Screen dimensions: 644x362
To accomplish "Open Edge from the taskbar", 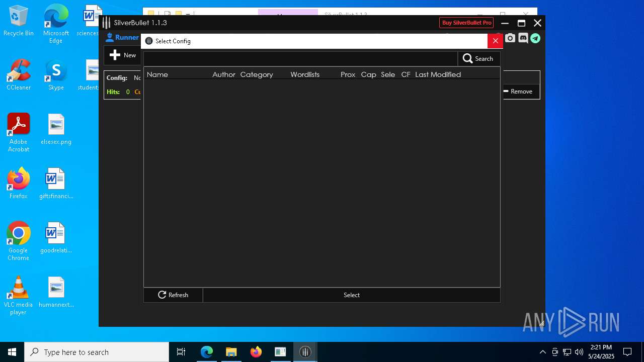I will tap(207, 352).
